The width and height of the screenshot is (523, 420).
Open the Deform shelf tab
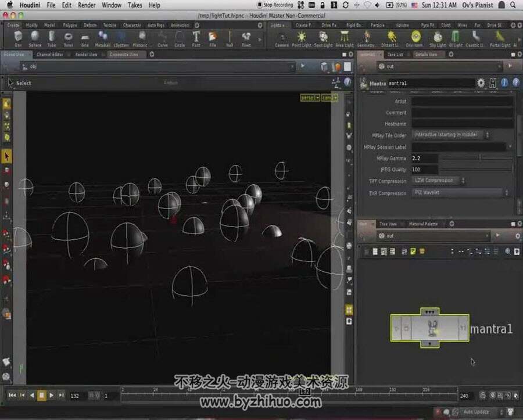click(90, 26)
